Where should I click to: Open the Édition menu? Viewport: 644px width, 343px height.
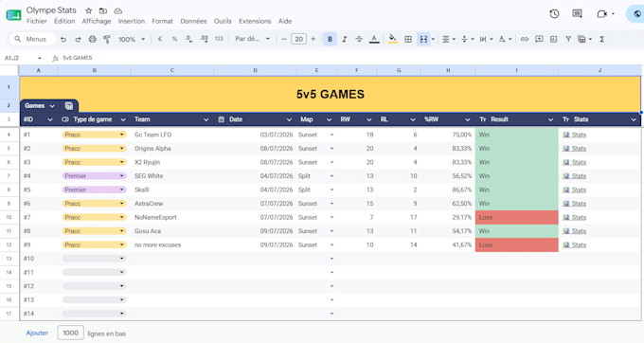[x=64, y=21]
